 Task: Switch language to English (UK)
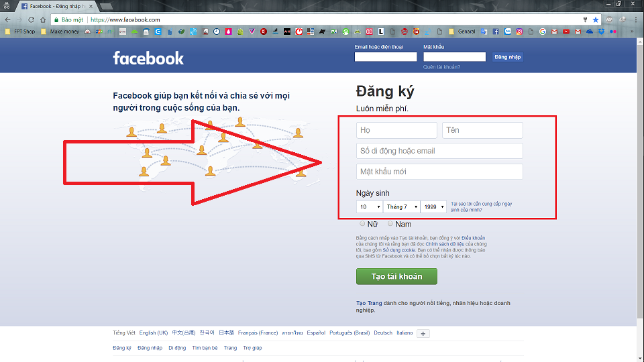tap(153, 333)
